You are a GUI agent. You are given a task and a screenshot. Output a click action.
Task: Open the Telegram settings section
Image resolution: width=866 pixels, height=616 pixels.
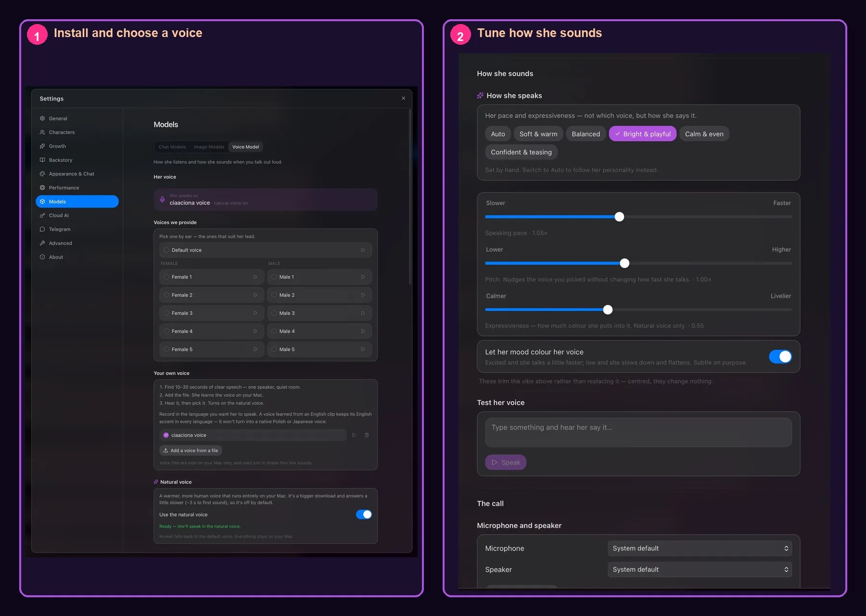[x=77, y=230]
